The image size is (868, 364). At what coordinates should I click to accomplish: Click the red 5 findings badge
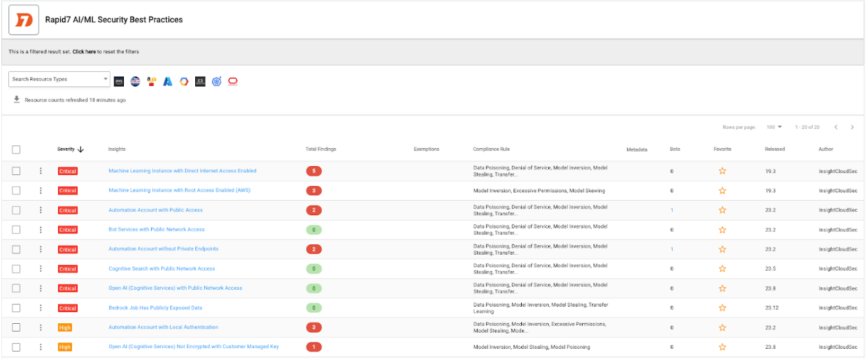(x=314, y=171)
